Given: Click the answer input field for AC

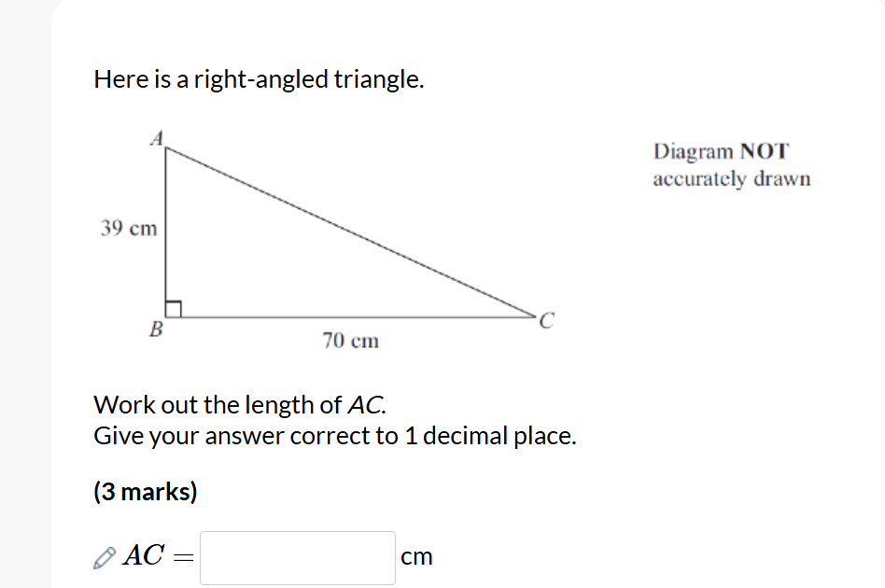Looking at the screenshot, I should click(297, 556).
